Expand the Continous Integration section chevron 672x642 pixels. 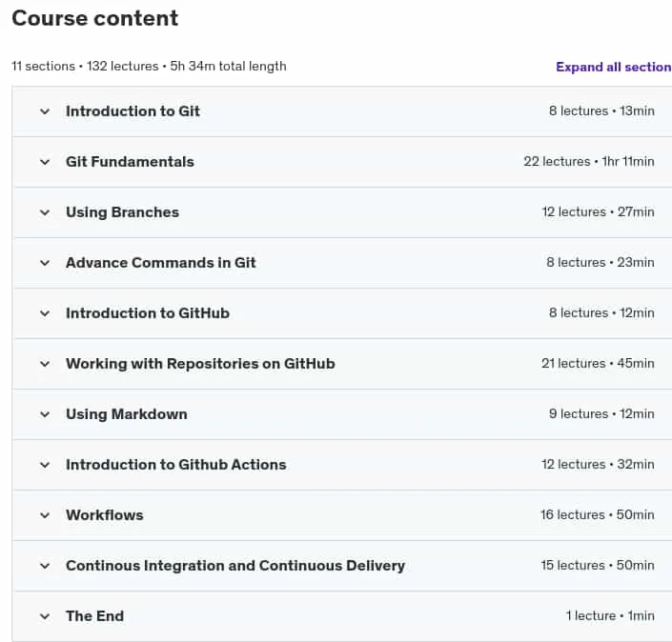point(45,566)
